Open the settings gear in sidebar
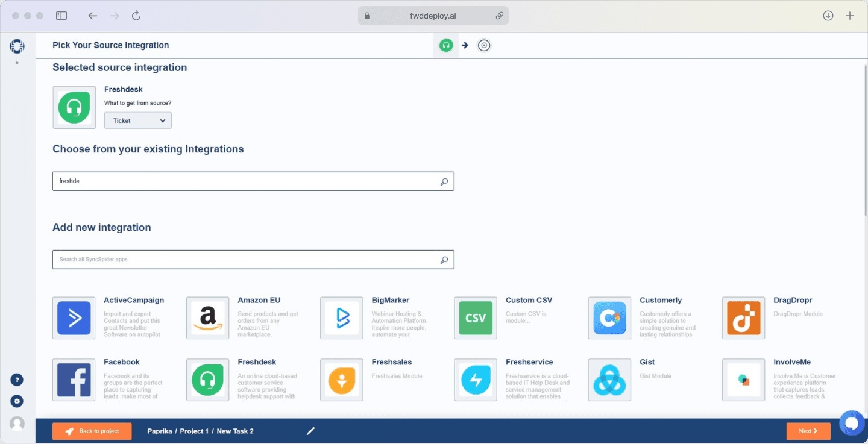 17,401
